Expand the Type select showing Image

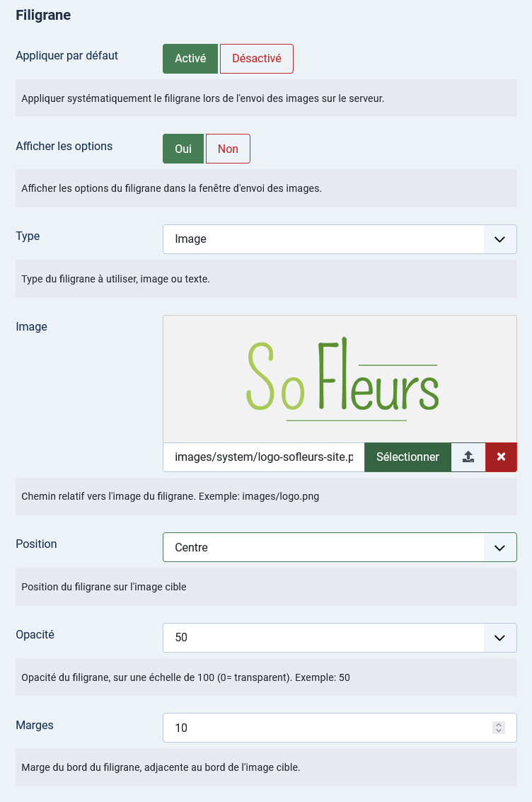[340, 239]
